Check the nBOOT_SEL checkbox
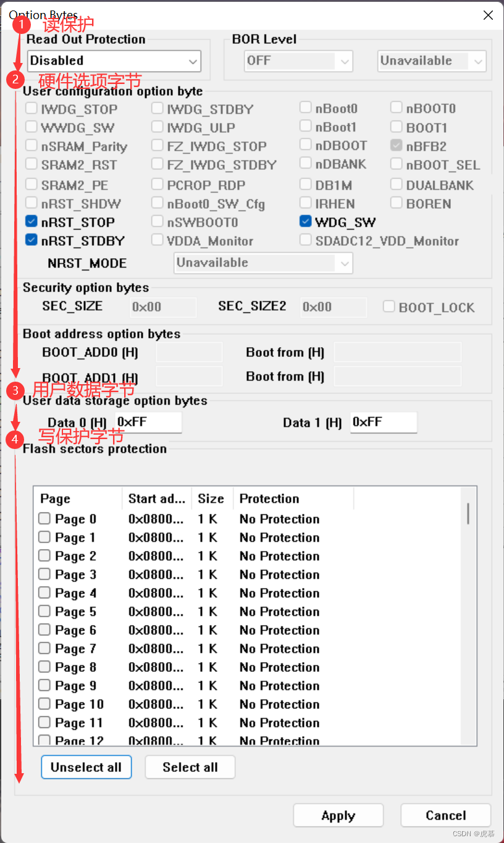The image size is (504, 843). pos(396,164)
